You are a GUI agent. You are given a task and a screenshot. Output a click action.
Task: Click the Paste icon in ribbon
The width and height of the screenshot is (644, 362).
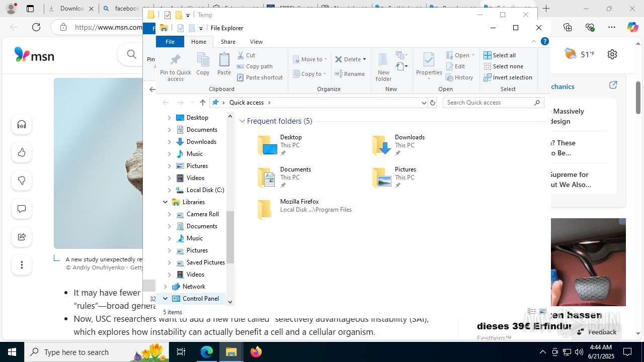pyautogui.click(x=224, y=64)
